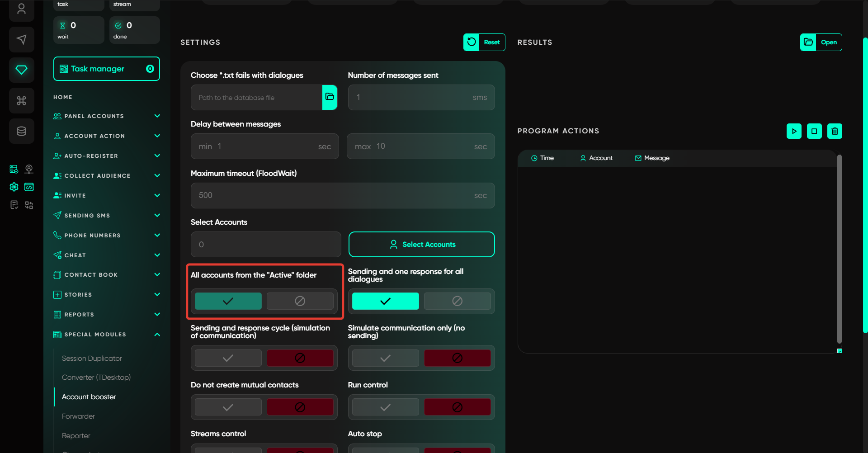Screen dimensions: 868x453
Task: Disable all accounts from Active folder
Action: click(x=300, y=301)
